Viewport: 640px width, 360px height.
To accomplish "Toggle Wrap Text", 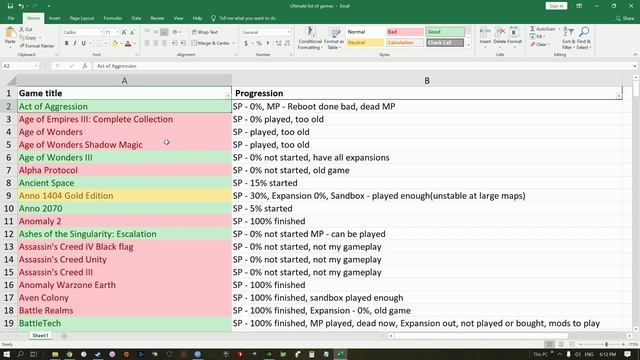I will pyautogui.click(x=205, y=32).
